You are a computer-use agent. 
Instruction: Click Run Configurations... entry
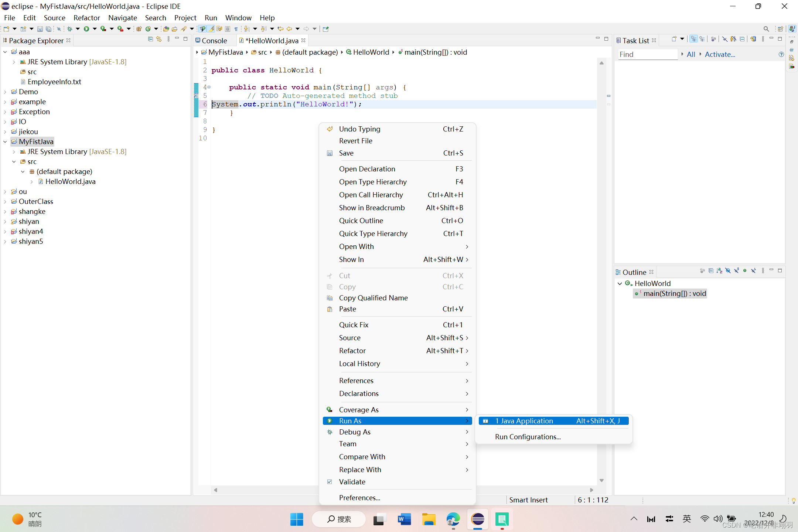click(x=528, y=437)
